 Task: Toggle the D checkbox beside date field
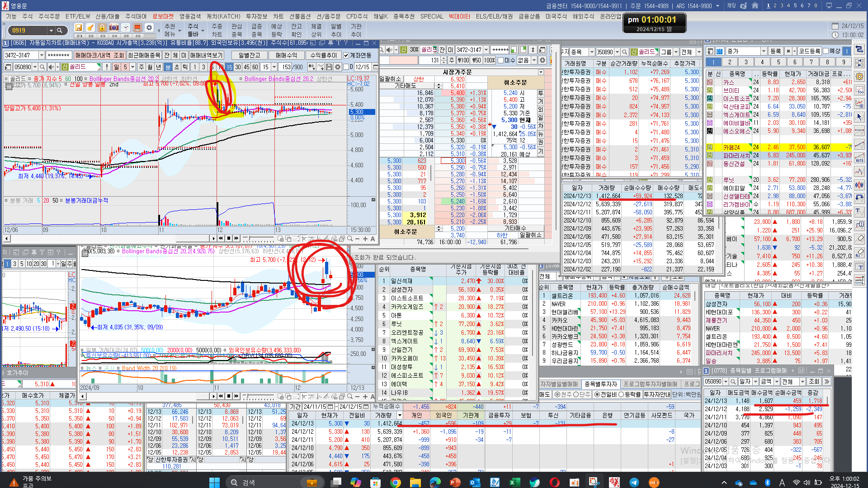click(x=346, y=67)
